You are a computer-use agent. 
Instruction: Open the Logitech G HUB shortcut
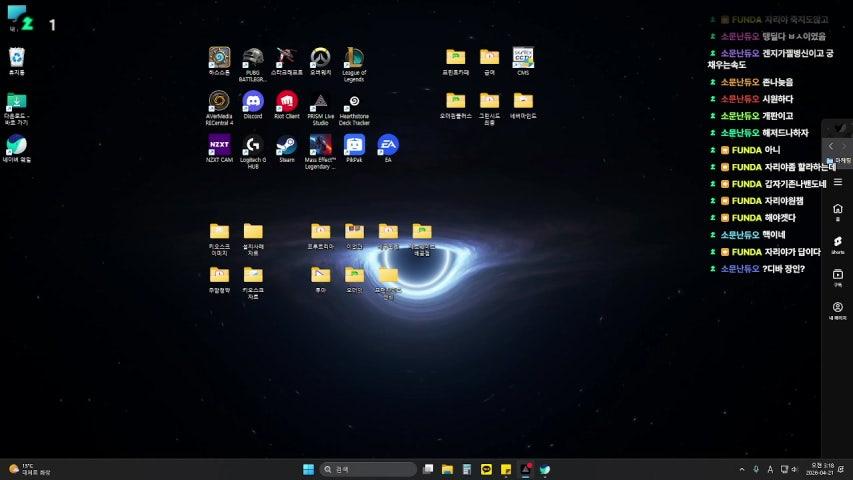[253, 145]
